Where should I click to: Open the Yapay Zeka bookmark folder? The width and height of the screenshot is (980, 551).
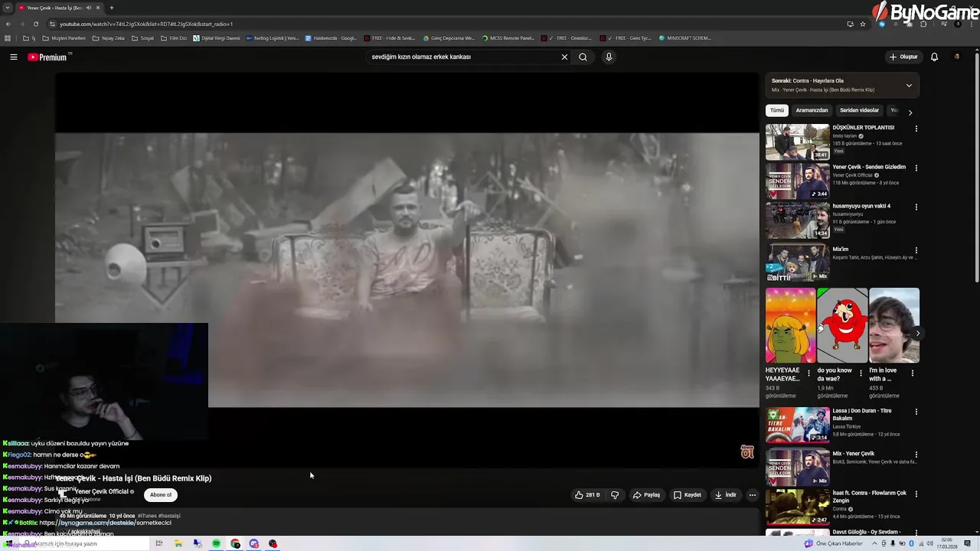108,37
